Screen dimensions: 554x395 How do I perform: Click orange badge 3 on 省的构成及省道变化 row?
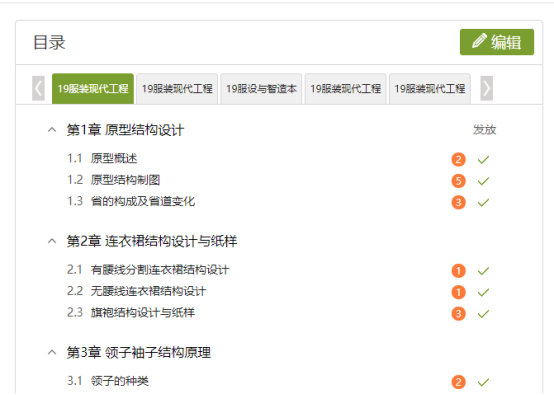(x=458, y=202)
